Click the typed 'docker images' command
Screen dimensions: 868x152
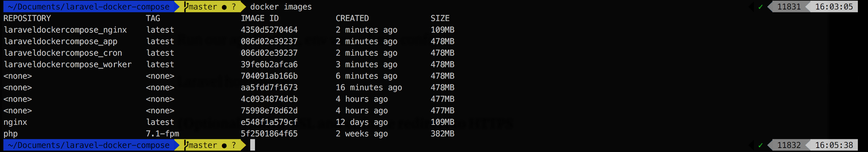tap(281, 7)
